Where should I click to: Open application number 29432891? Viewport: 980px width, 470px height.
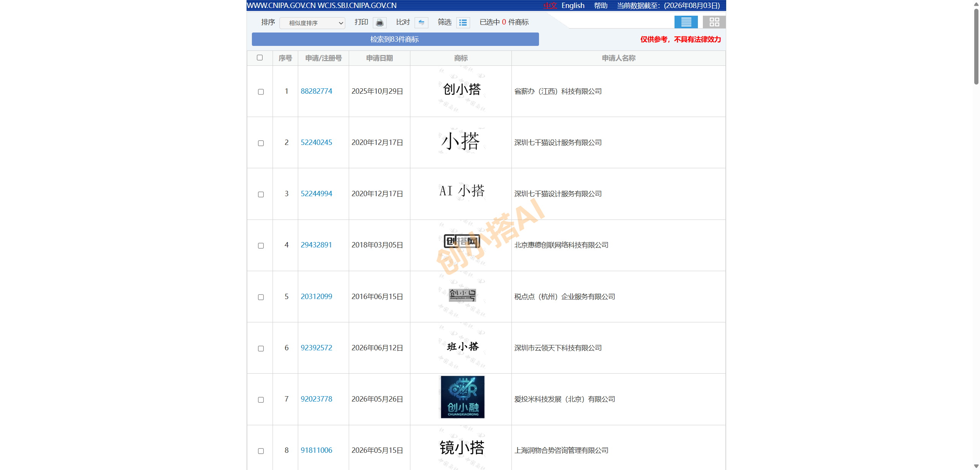316,245
